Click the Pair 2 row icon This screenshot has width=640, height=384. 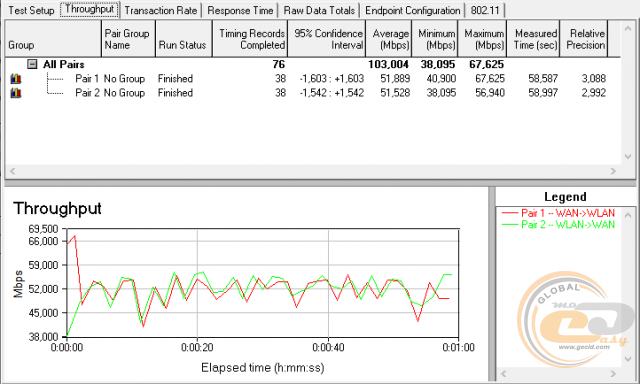pos(16,93)
